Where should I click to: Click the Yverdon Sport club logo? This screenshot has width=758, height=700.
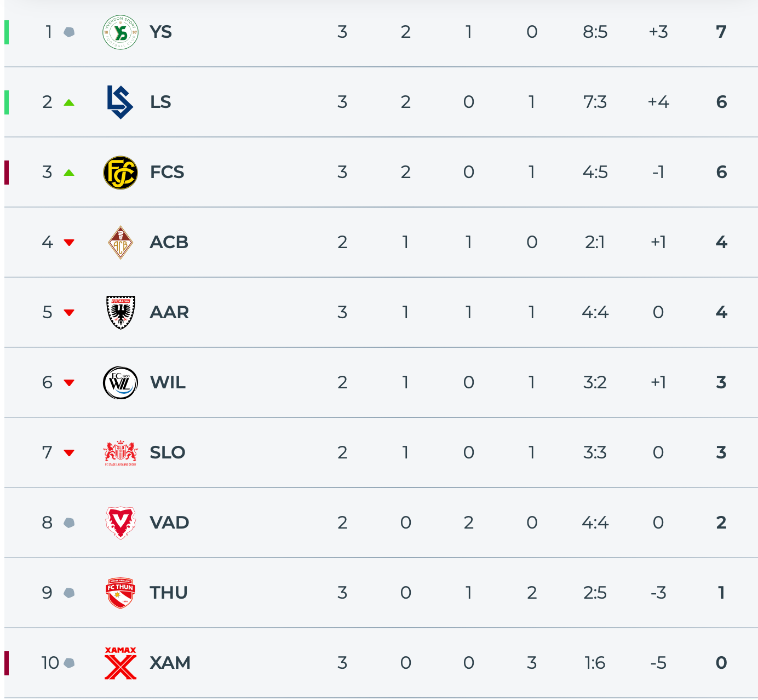pos(120,32)
